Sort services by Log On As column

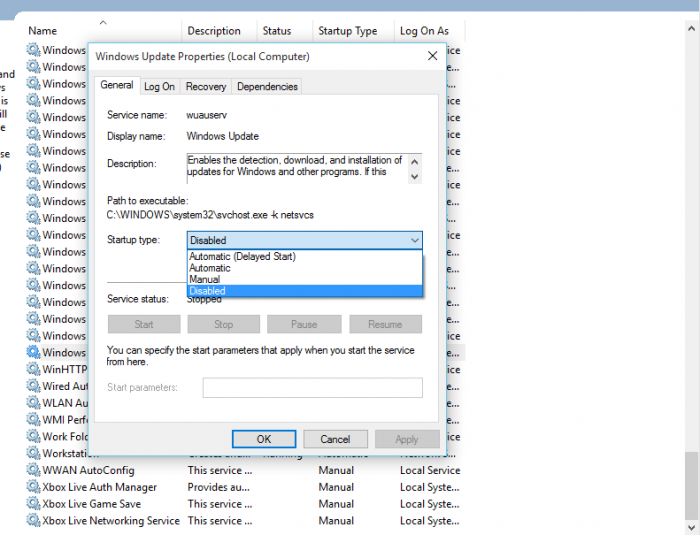(x=429, y=31)
